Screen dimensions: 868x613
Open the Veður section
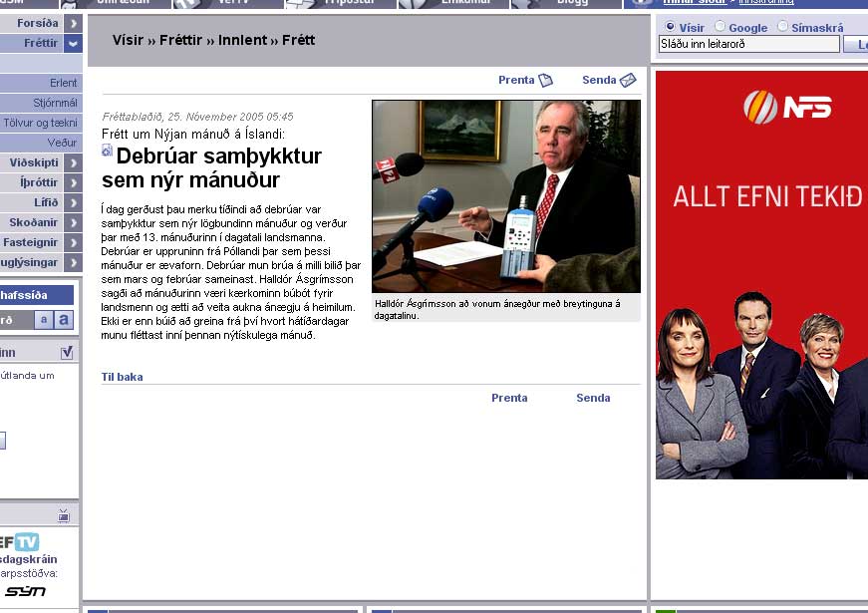click(41, 143)
